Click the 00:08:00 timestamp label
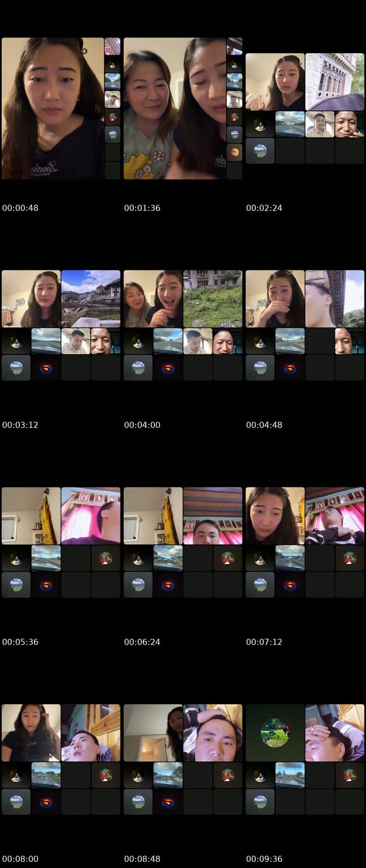The height and width of the screenshot is (868, 366). [x=20, y=859]
